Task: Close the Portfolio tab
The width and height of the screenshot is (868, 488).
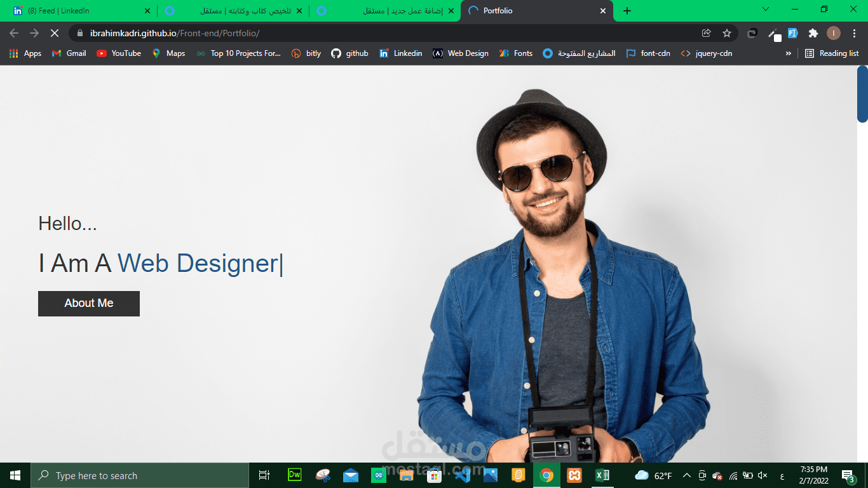Action: pos(603,11)
